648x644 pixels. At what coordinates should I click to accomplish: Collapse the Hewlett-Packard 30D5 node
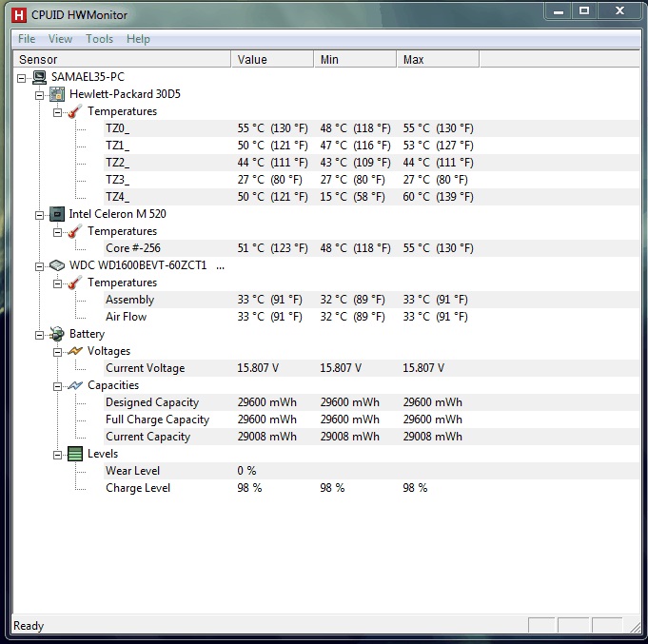[39, 95]
